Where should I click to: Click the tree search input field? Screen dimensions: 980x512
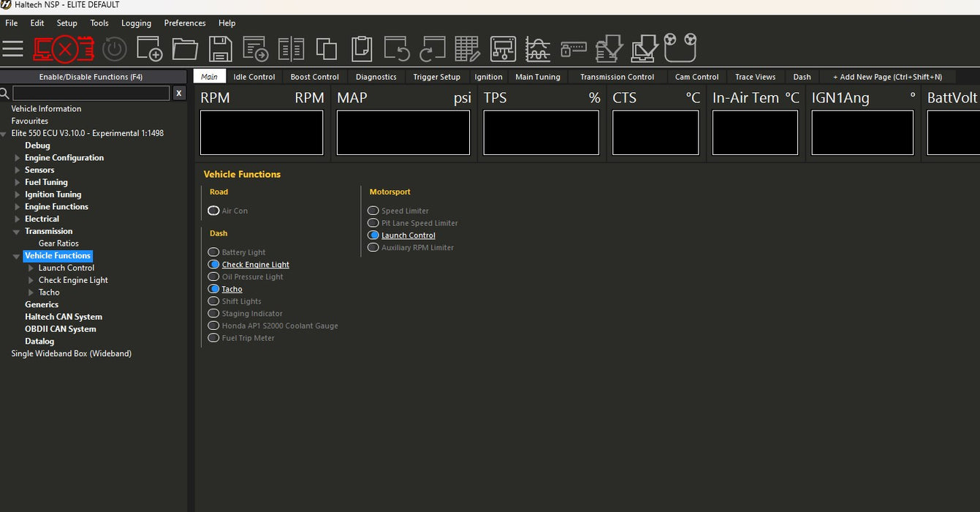coord(91,93)
